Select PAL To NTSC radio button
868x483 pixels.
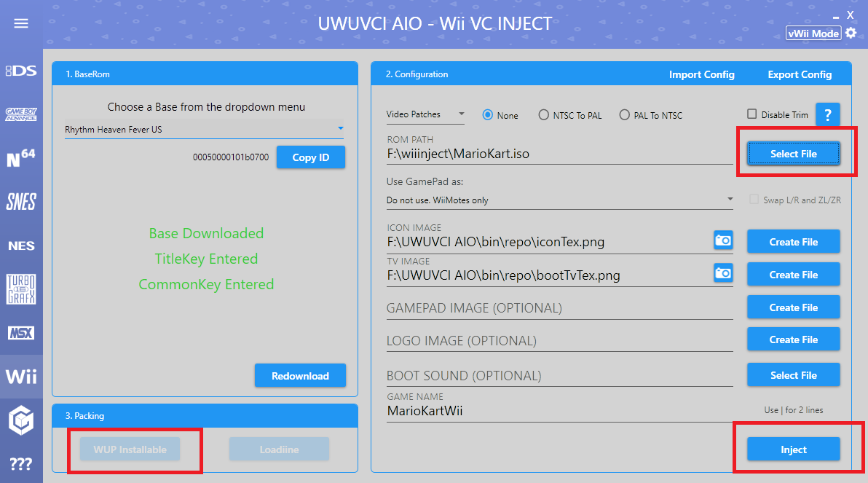click(650, 115)
